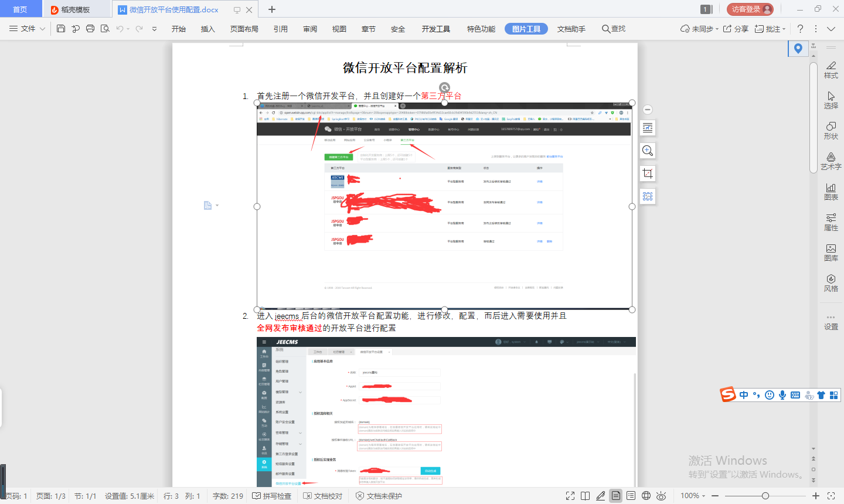Click the image layout options icon
The image size is (844, 504).
click(x=648, y=128)
